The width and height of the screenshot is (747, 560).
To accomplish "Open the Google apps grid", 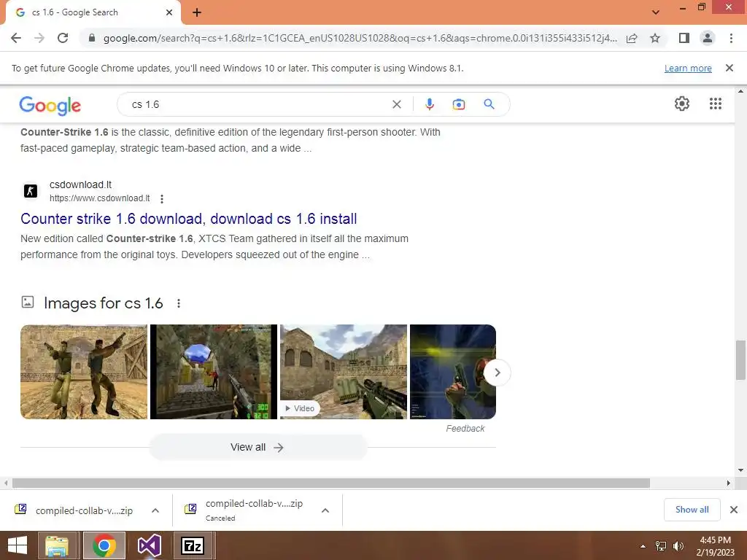I will [715, 104].
